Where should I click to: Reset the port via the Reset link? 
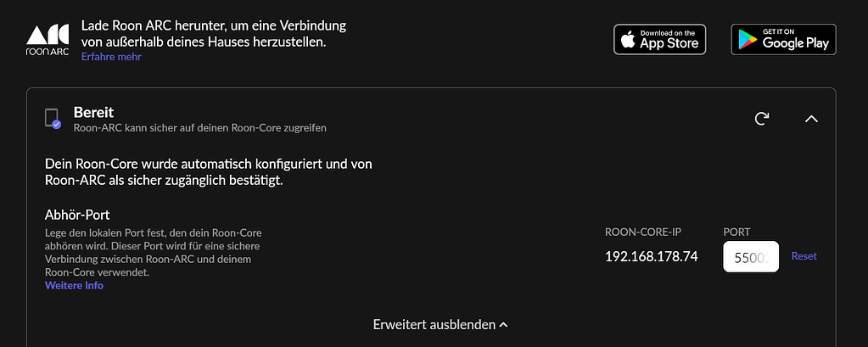[x=804, y=256]
